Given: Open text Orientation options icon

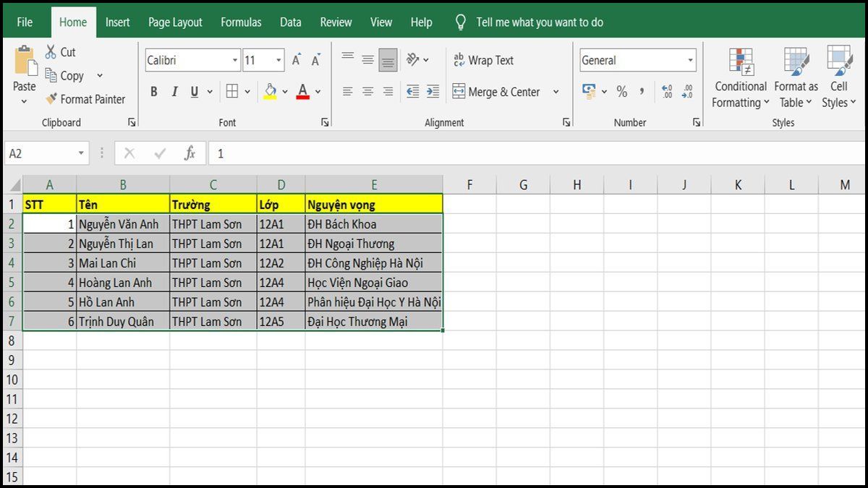Looking at the screenshot, I should (413, 59).
